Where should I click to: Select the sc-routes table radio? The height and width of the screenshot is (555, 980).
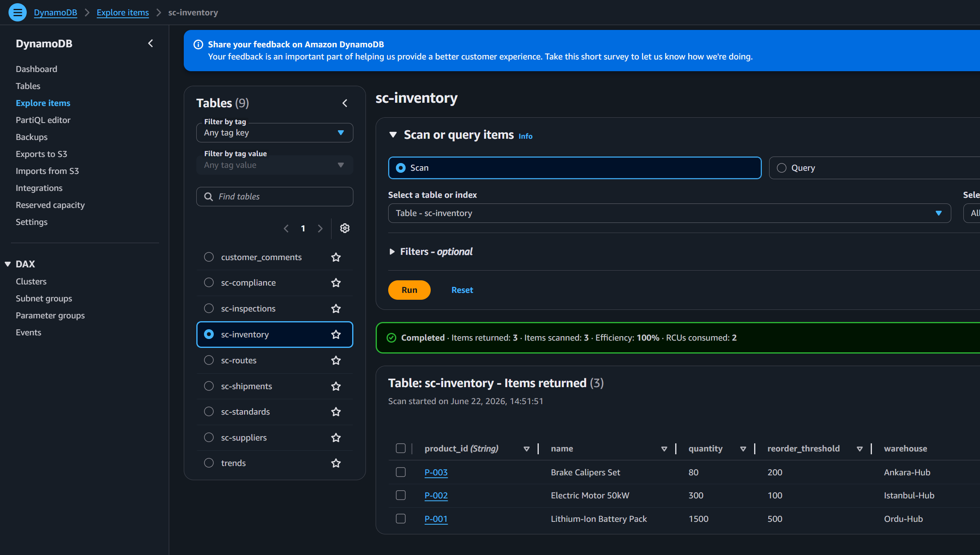pos(209,360)
